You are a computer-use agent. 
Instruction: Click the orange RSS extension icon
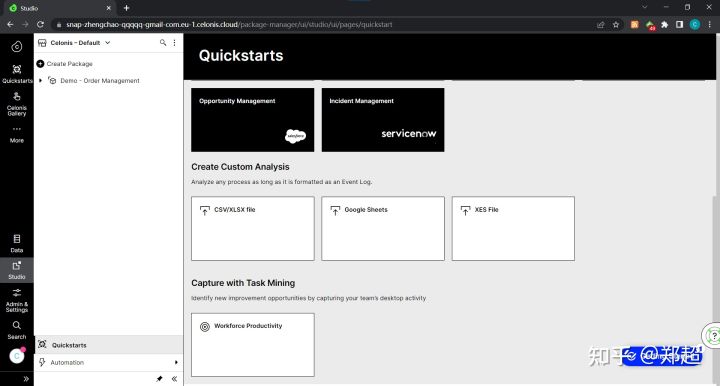pos(634,25)
